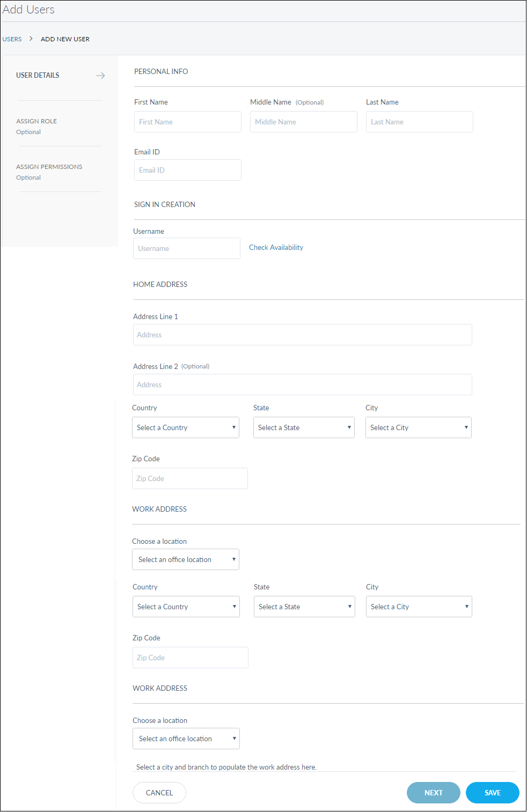Click the Middle Name input field
The width and height of the screenshot is (527, 812).
[303, 122]
